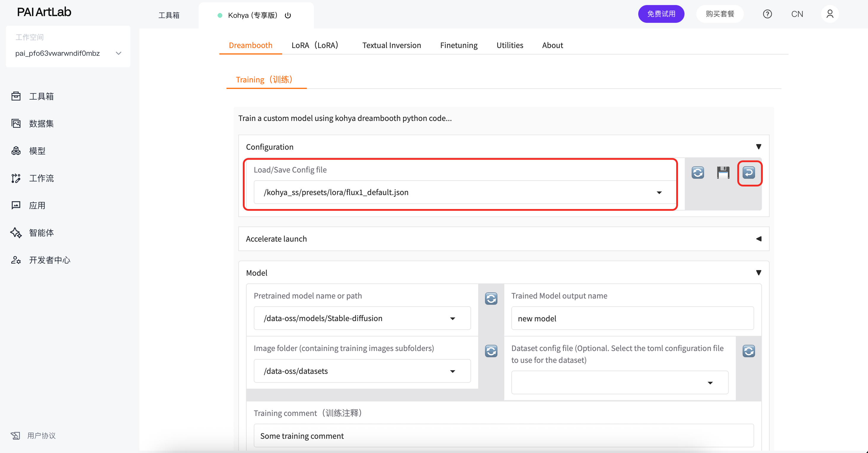868x453 pixels.
Task: Click the Kohya power button icon
Action: click(288, 15)
